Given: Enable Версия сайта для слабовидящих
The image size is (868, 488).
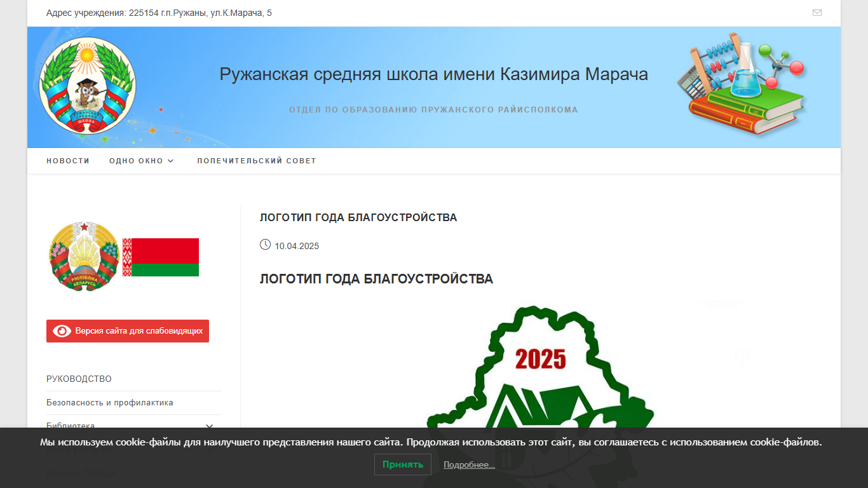Looking at the screenshot, I should point(128,331).
